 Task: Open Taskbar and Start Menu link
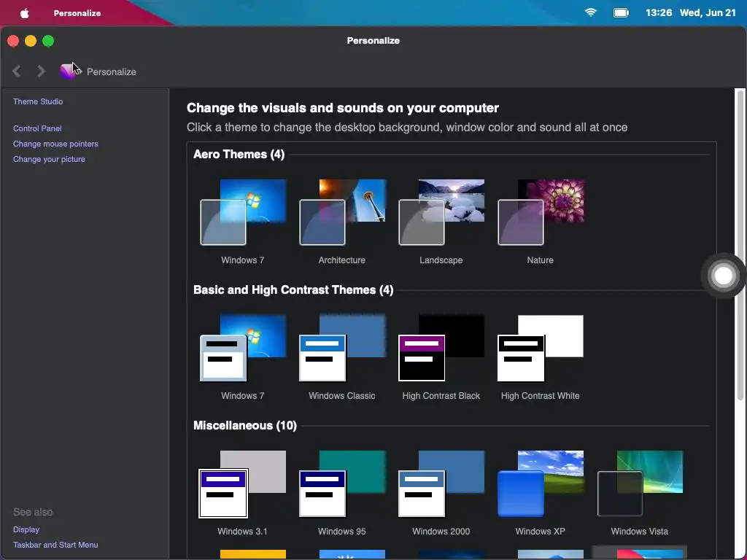click(55, 545)
